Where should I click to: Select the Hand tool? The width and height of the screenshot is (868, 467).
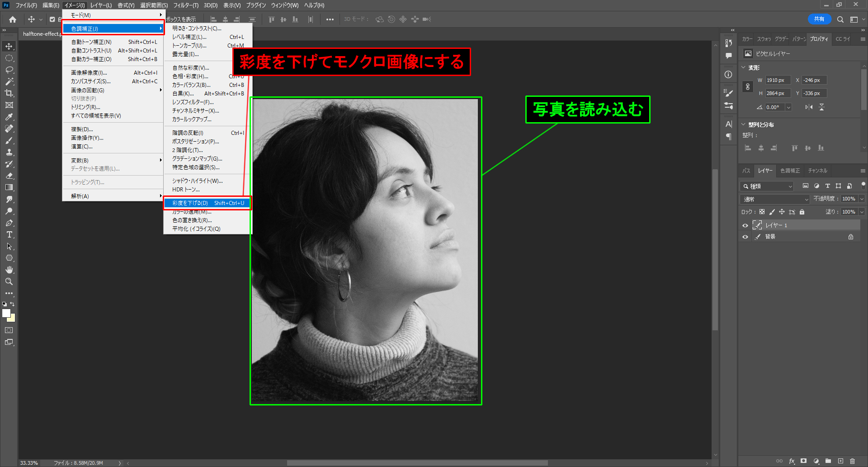(x=9, y=270)
